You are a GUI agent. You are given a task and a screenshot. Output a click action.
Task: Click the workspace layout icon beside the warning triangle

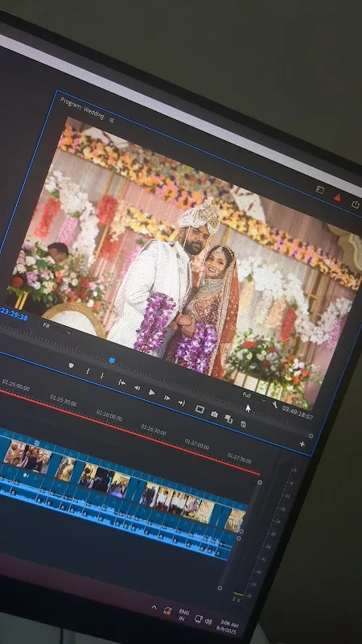point(319,190)
